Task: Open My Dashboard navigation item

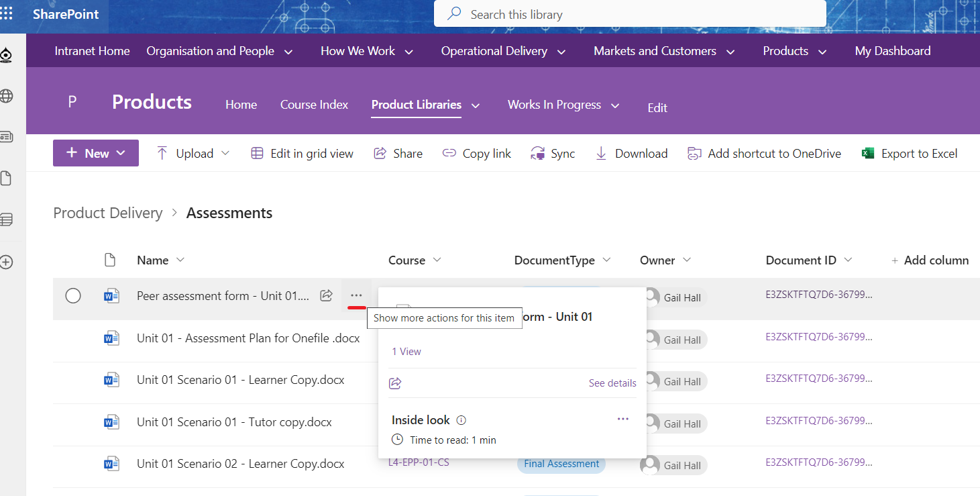Action: tap(892, 51)
